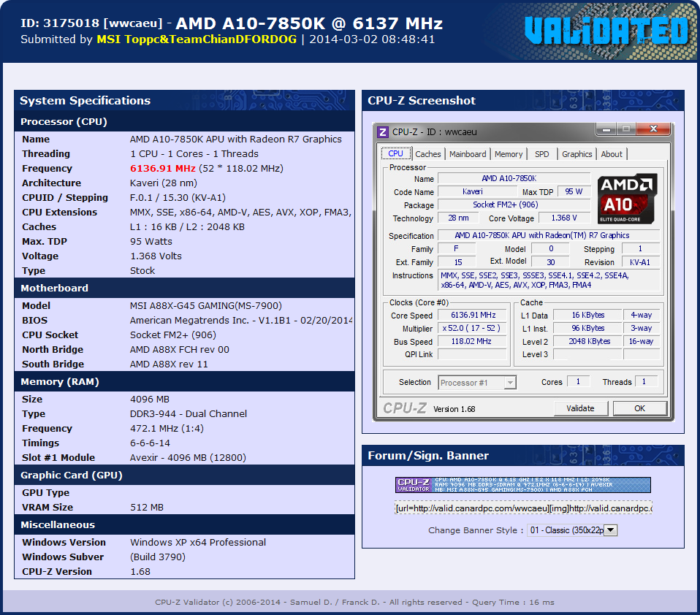Click the Level 2 2048 KBytes field
Screen dimensions: 700x615
587,341
